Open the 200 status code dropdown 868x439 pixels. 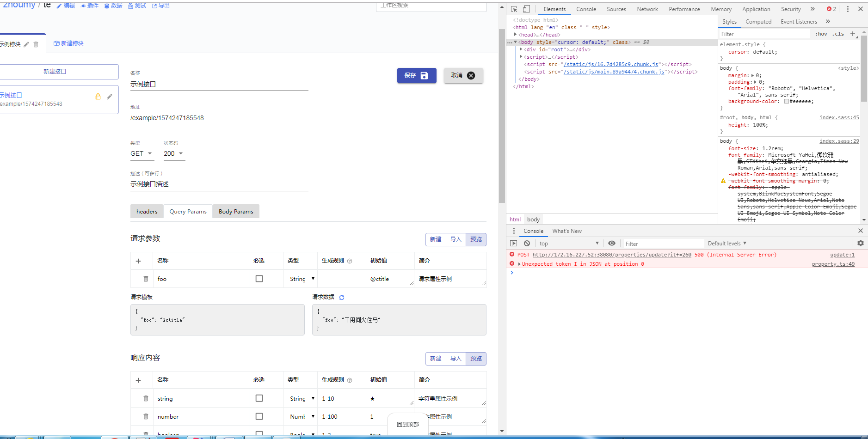pos(173,153)
